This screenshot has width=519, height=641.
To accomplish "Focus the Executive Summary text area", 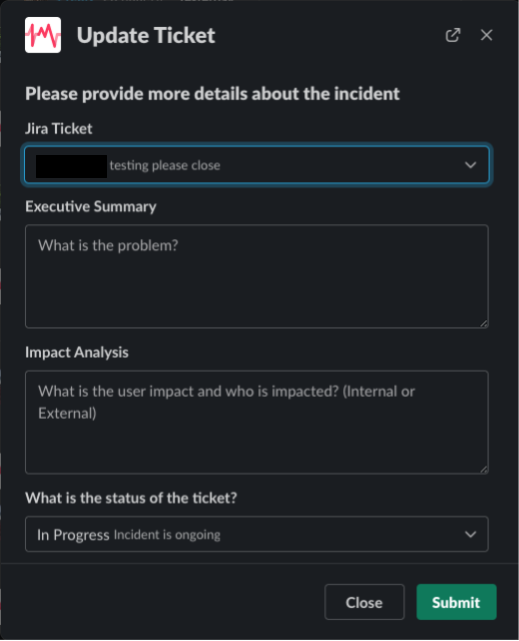I will click(257, 276).
